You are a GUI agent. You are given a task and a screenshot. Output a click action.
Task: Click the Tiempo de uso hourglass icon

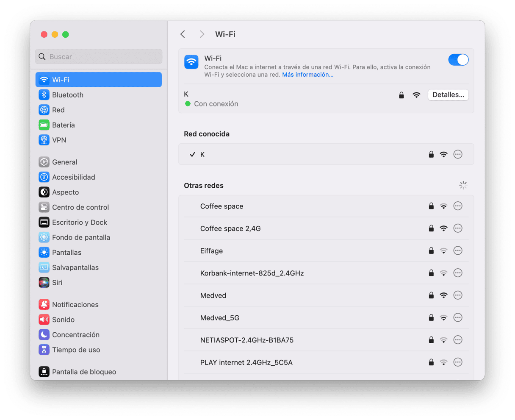pos(44,350)
